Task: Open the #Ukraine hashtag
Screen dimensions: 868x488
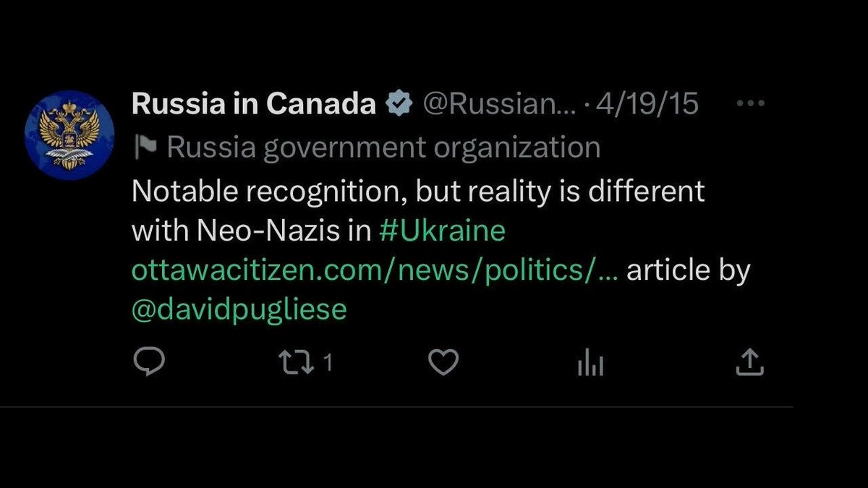Action: pyautogui.click(x=443, y=231)
